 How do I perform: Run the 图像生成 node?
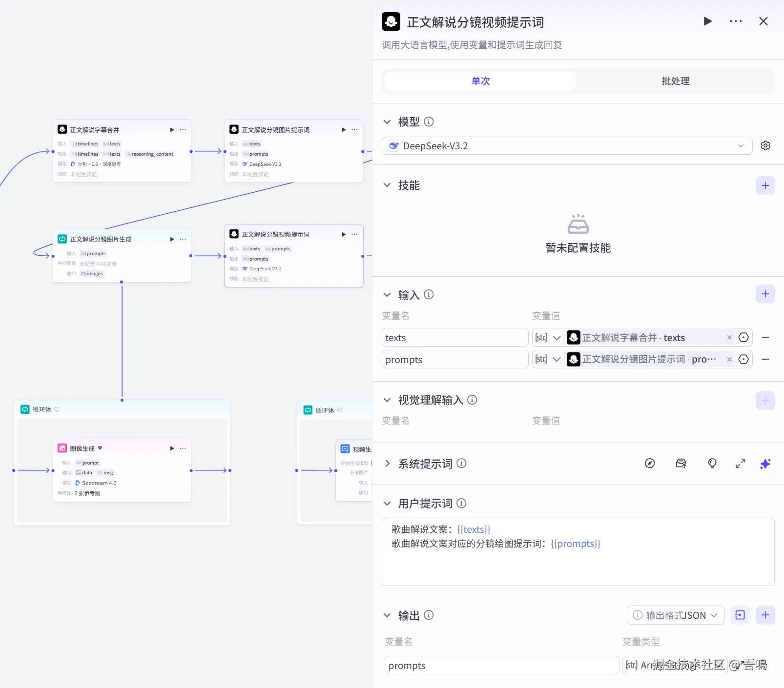tap(172, 448)
